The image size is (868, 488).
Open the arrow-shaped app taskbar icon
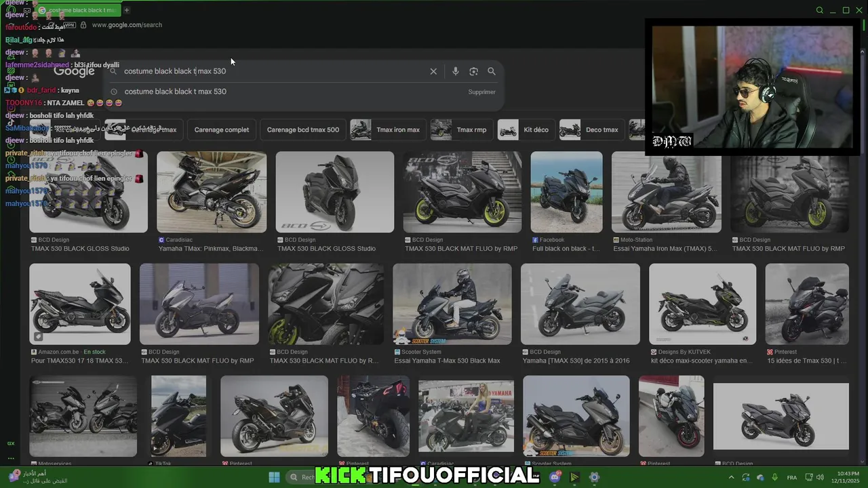(574, 477)
